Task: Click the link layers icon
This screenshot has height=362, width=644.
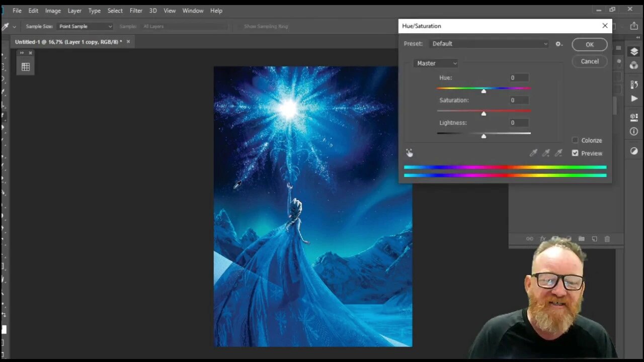Action: (x=530, y=239)
